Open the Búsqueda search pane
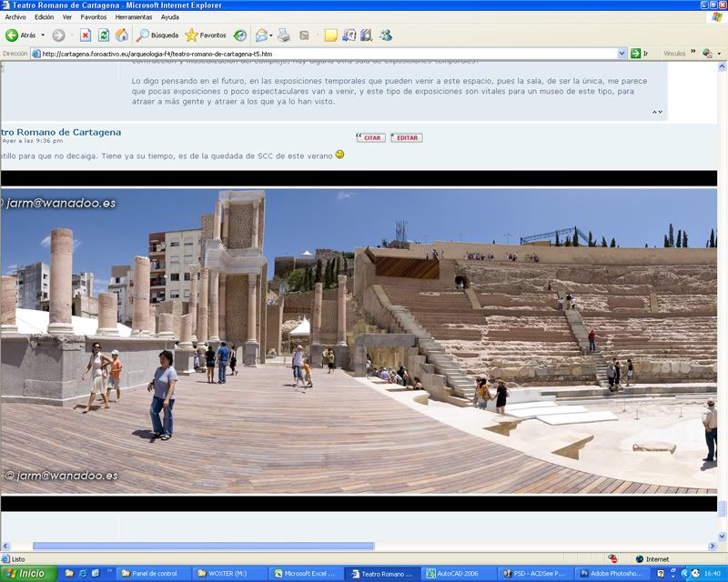Screen dimensions: 728x582 click(157, 35)
